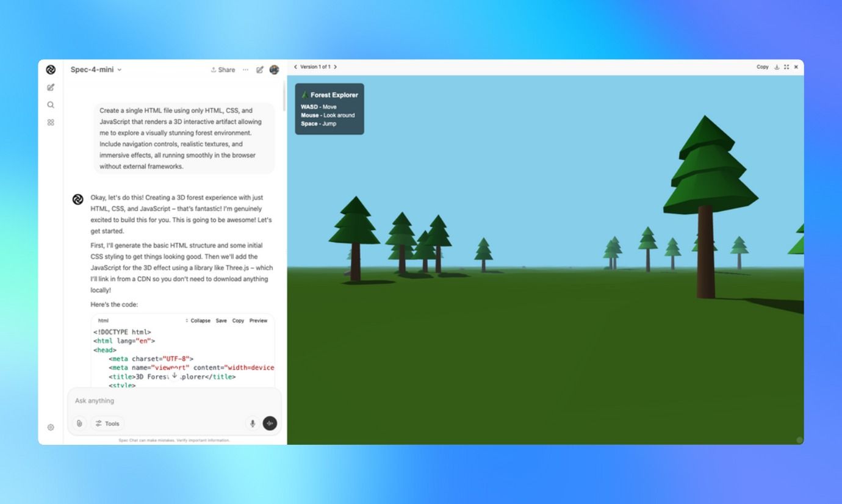Start voice mode with the waveform button
The height and width of the screenshot is (504, 842).
pos(270,423)
